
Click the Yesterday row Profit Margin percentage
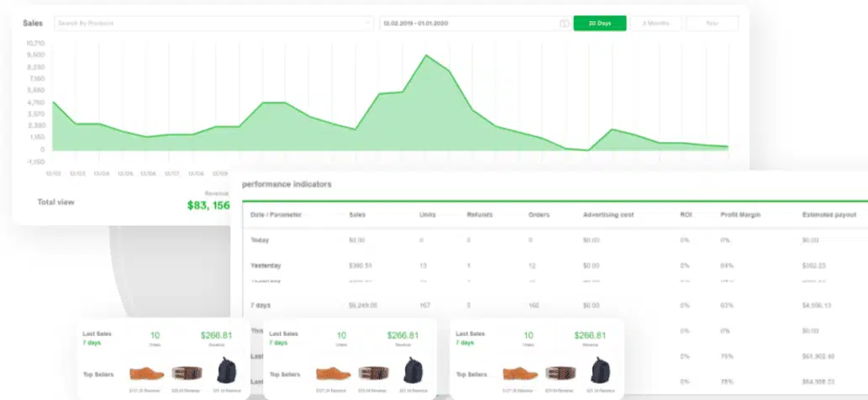tap(727, 266)
